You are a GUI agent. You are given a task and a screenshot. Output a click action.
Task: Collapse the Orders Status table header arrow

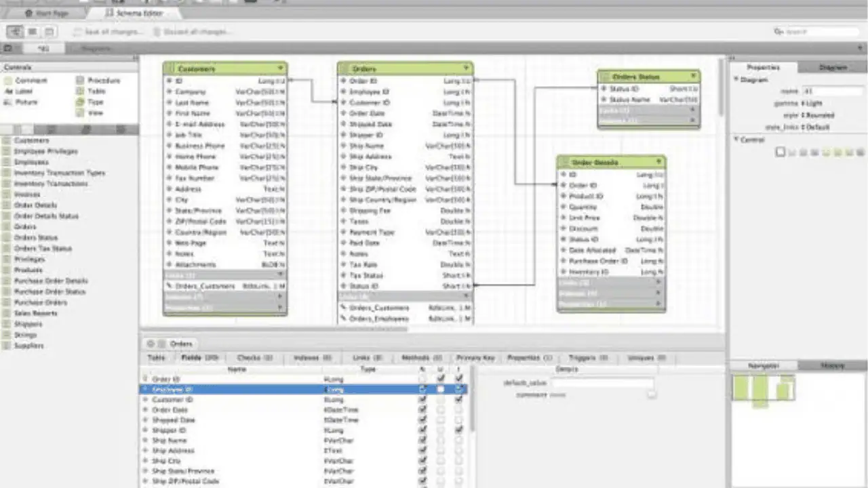coord(693,77)
